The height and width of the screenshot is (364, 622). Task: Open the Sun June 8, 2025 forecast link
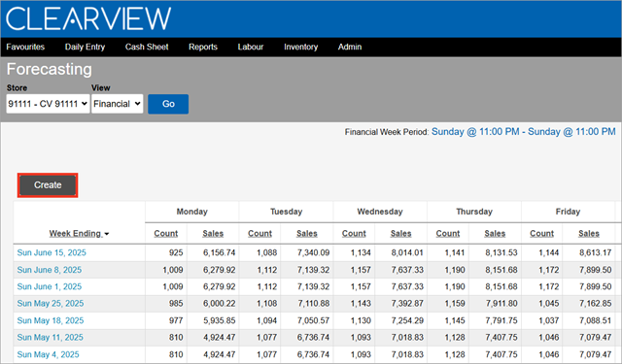tap(50, 270)
